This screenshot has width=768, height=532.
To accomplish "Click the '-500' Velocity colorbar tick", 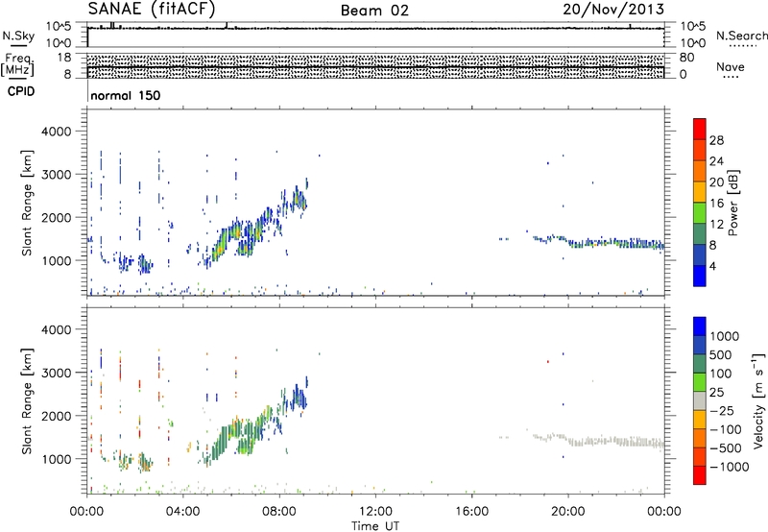I will pos(726,447).
